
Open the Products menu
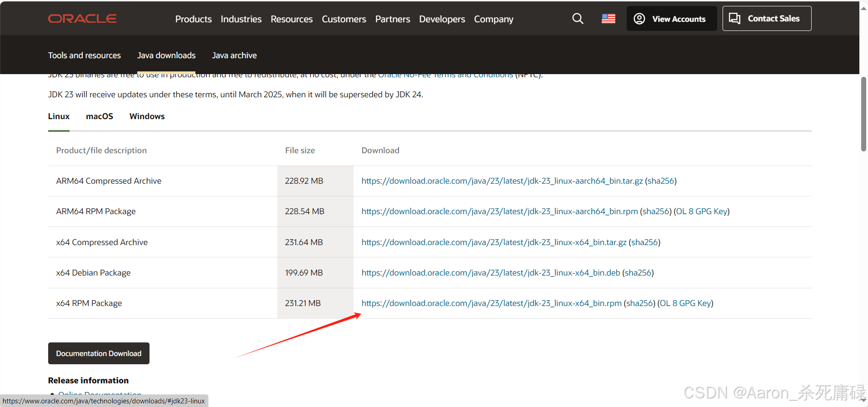tap(194, 19)
